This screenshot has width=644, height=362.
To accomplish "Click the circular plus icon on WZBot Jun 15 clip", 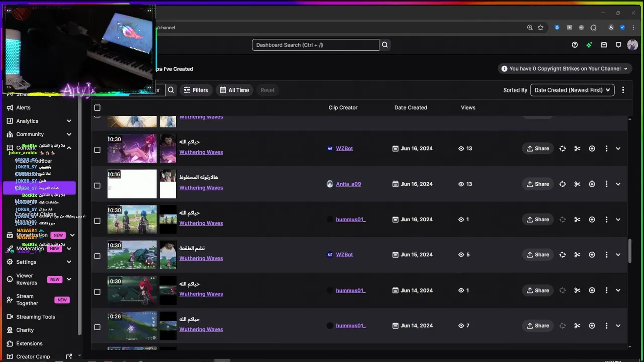I will pyautogui.click(x=592, y=255).
